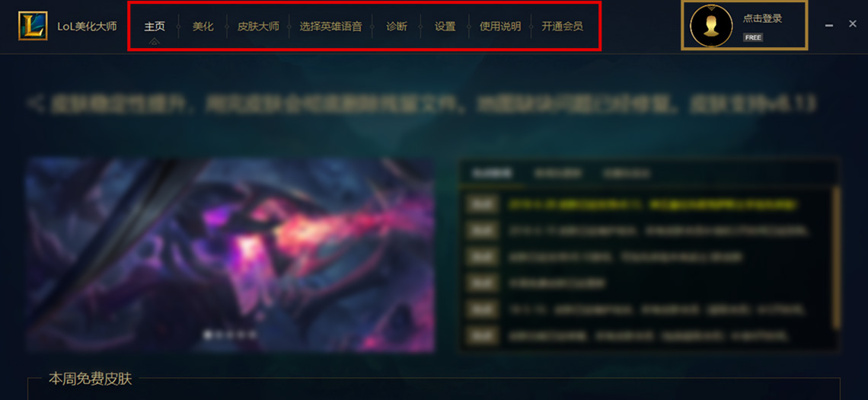Switch to the last banner carousel dot
This screenshot has width=868, height=400.
point(253,334)
